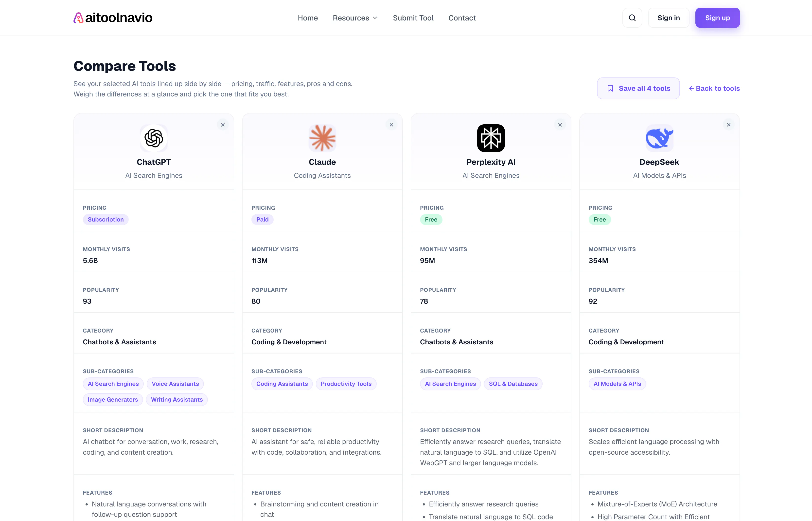Click the Perplexity AI logo

[x=491, y=138]
